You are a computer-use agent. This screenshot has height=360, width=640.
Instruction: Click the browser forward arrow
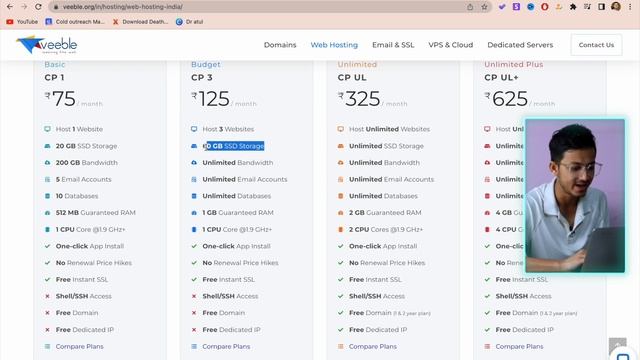point(24,7)
